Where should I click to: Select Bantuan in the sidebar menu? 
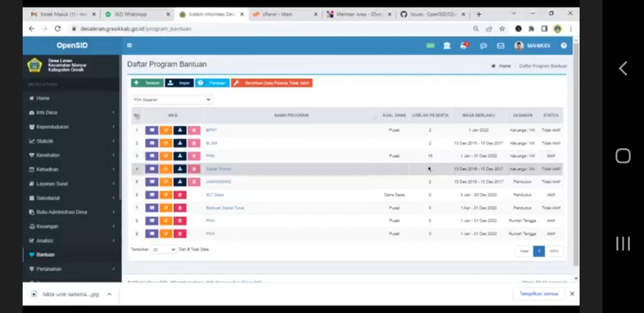(45, 254)
